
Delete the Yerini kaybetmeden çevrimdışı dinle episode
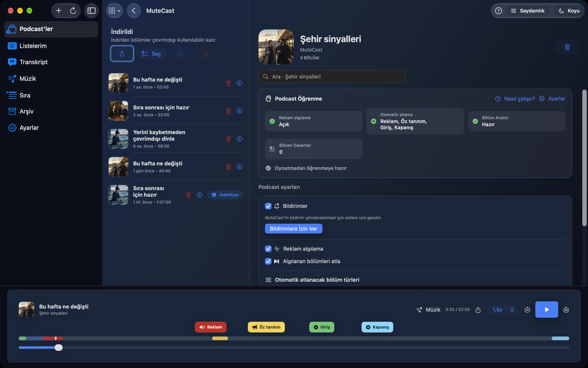(x=228, y=139)
